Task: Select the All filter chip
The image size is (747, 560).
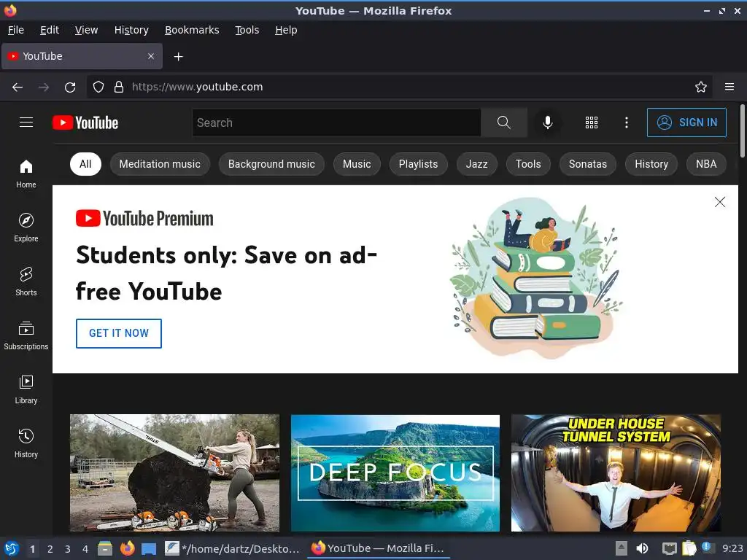Action: (x=85, y=164)
